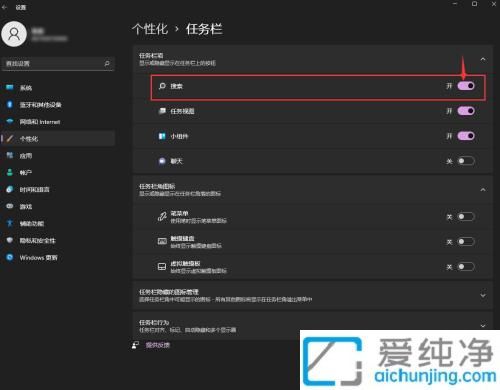Expand the 任务栏行为 section chevron

483,325
